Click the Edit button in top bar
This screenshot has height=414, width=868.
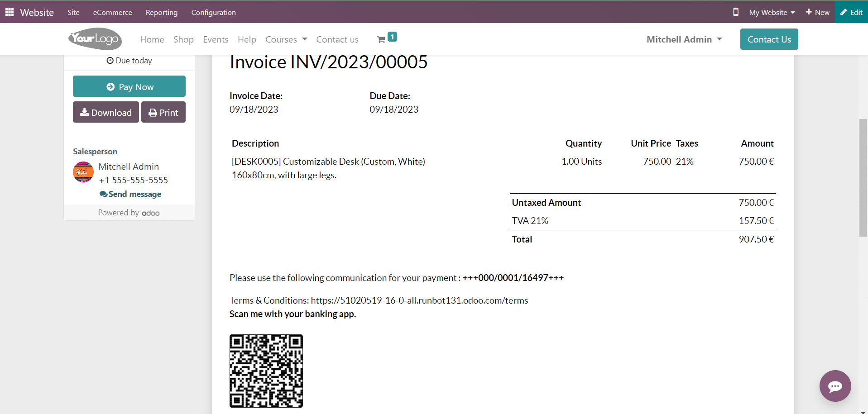[851, 12]
